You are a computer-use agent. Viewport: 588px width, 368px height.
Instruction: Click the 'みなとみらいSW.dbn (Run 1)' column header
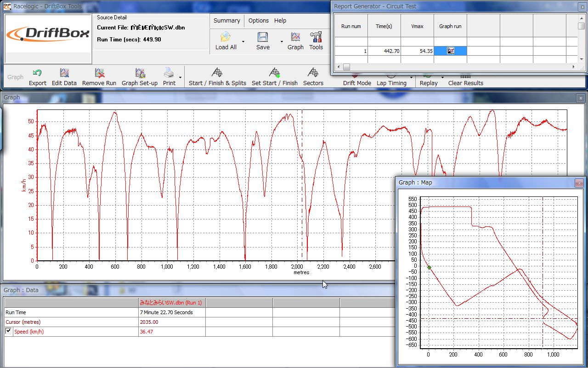point(171,302)
